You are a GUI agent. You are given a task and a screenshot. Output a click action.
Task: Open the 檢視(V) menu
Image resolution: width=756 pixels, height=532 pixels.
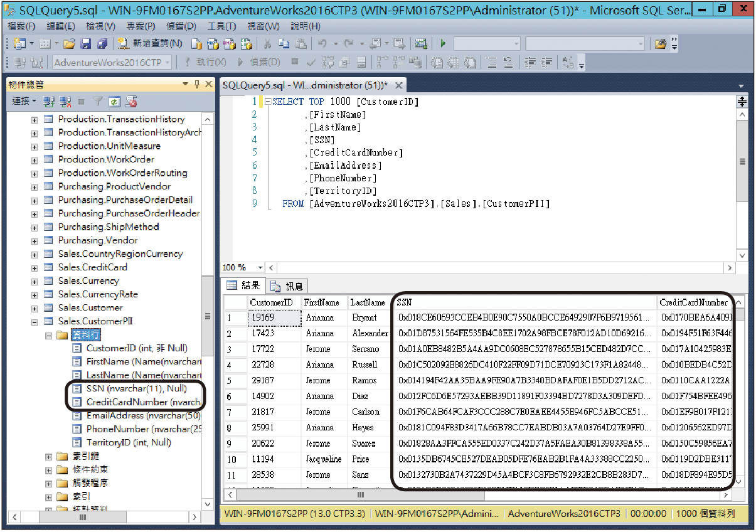[101, 26]
